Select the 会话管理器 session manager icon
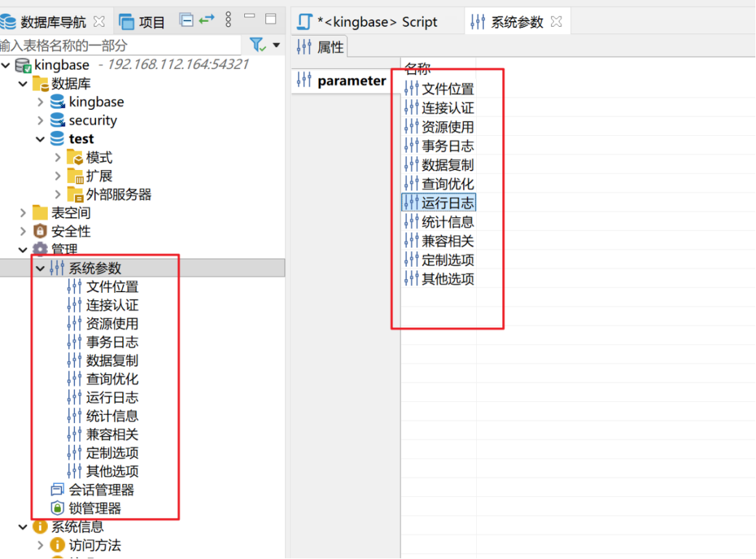 (58, 490)
